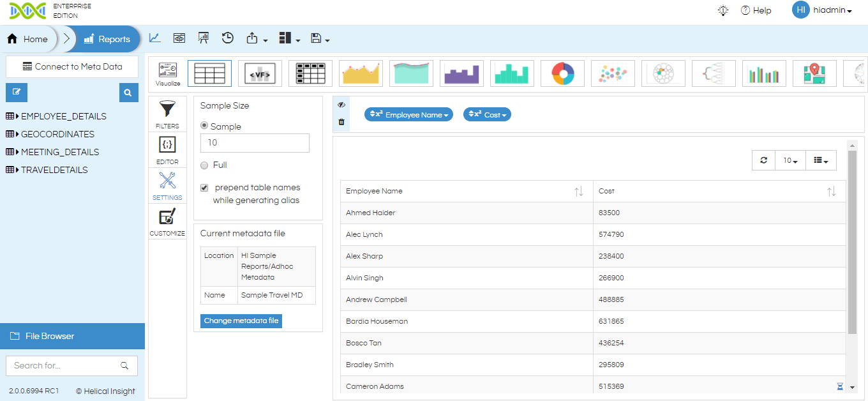Toggle the crossed-eye visibility icon

(x=341, y=105)
